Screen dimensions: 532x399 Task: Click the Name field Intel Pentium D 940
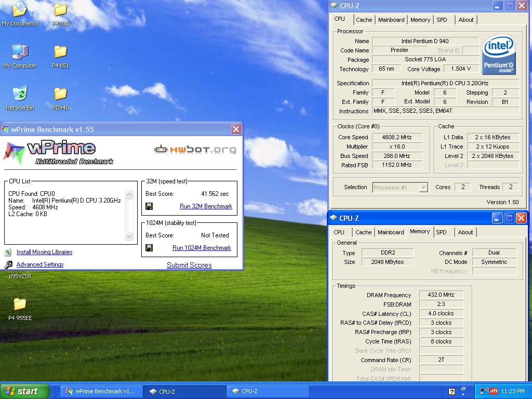pyautogui.click(x=425, y=41)
